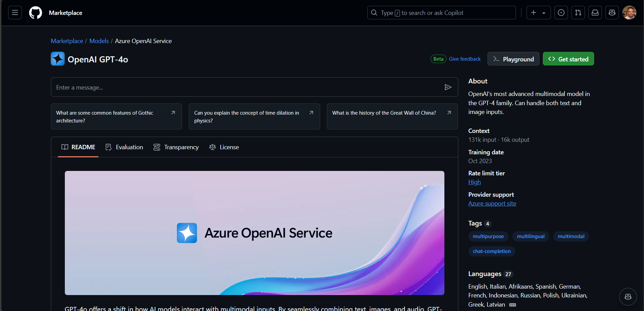
Task: Focus the search or ask Copilot field
Action: point(441,13)
